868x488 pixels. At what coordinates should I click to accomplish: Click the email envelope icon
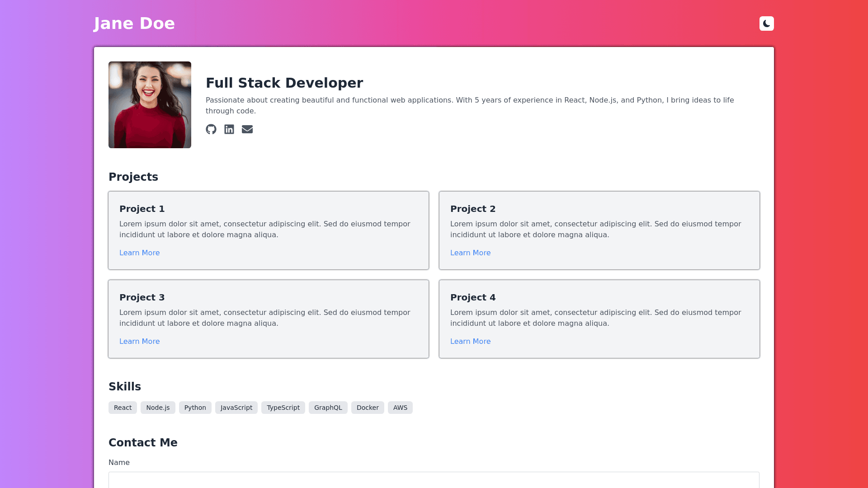[x=247, y=129]
